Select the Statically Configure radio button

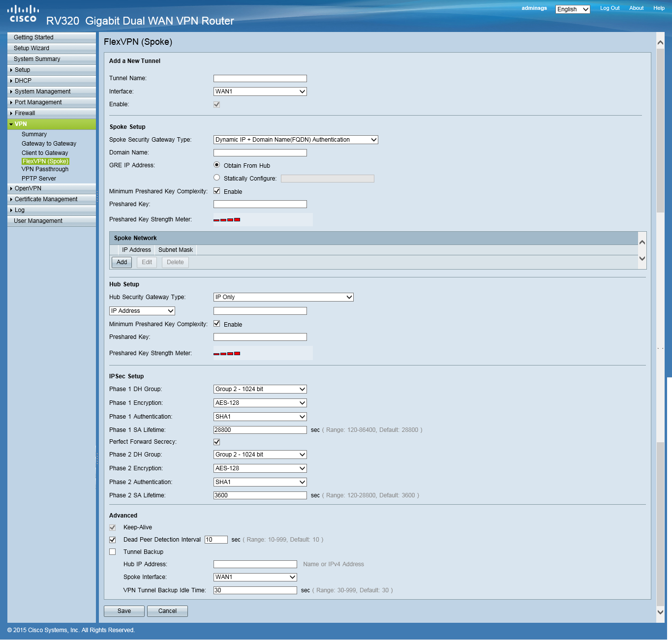216,178
